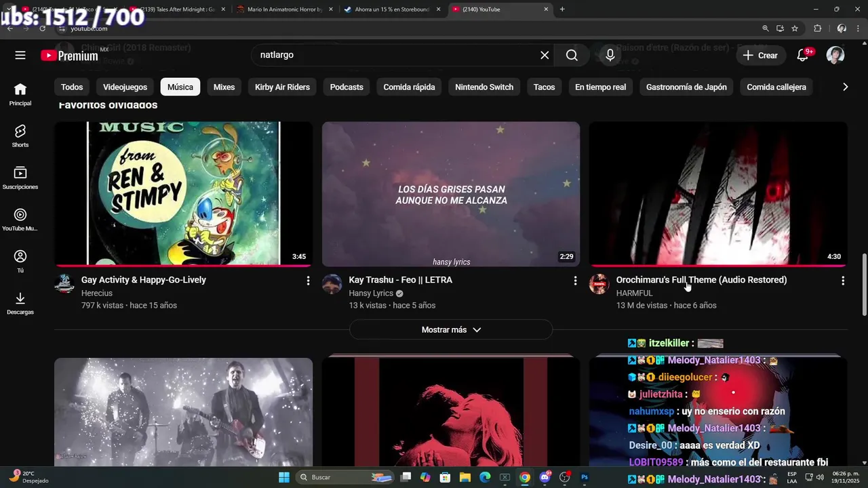Open Kay Trashu - Feo || LETRA title

[x=400, y=280]
